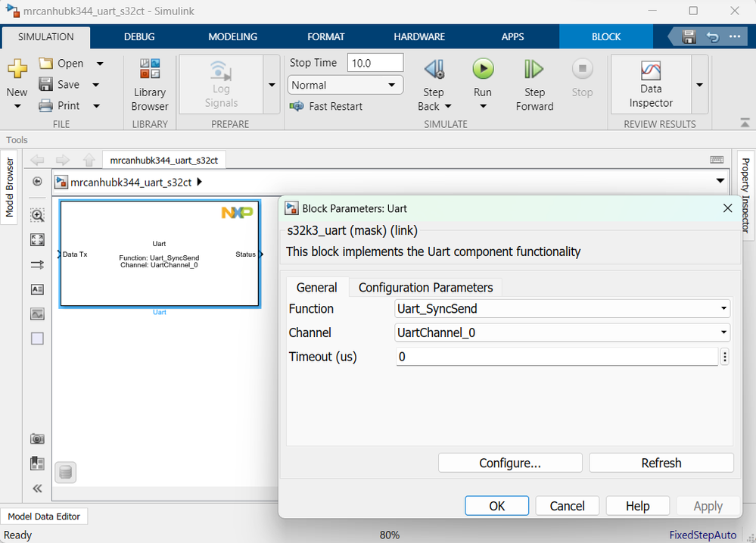Image resolution: width=756 pixels, height=543 pixels.
Task: Click the Open folder icon
Action: point(46,63)
